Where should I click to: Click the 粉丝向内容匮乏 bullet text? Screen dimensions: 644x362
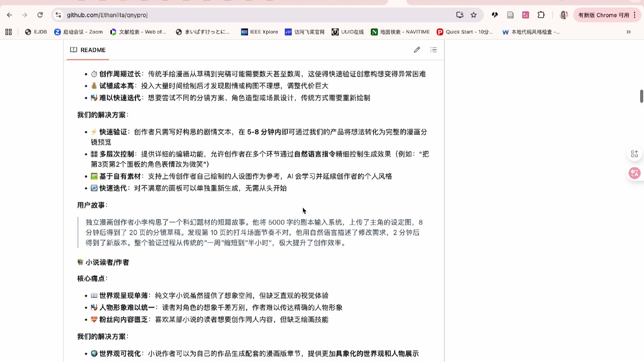(210, 320)
